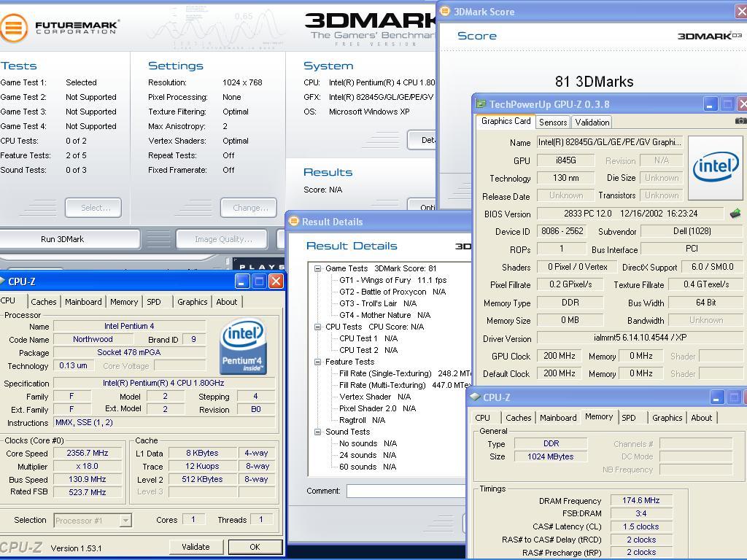
Task: Select the GPU-Z Graphics Card tab
Action: tap(506, 121)
